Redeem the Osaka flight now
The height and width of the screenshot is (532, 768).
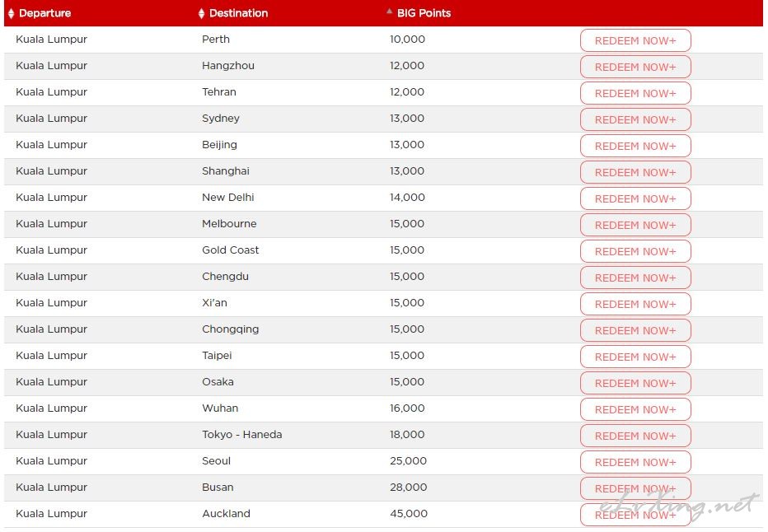point(635,384)
